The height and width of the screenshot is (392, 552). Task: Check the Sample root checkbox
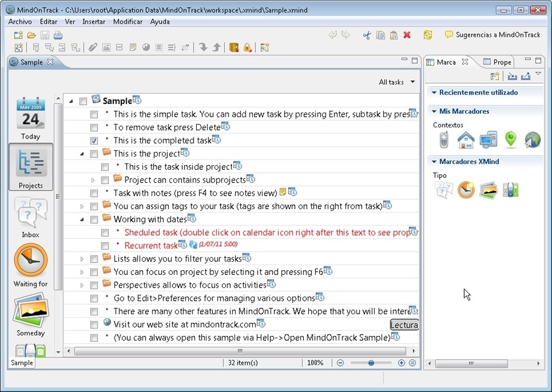83,101
